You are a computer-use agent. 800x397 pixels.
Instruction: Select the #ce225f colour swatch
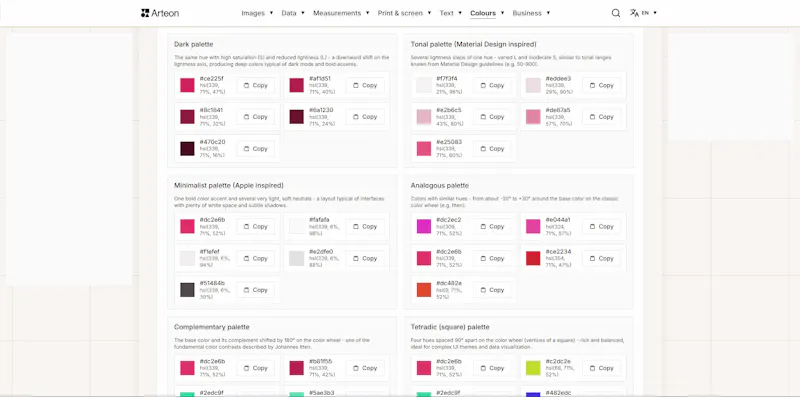[187, 85]
